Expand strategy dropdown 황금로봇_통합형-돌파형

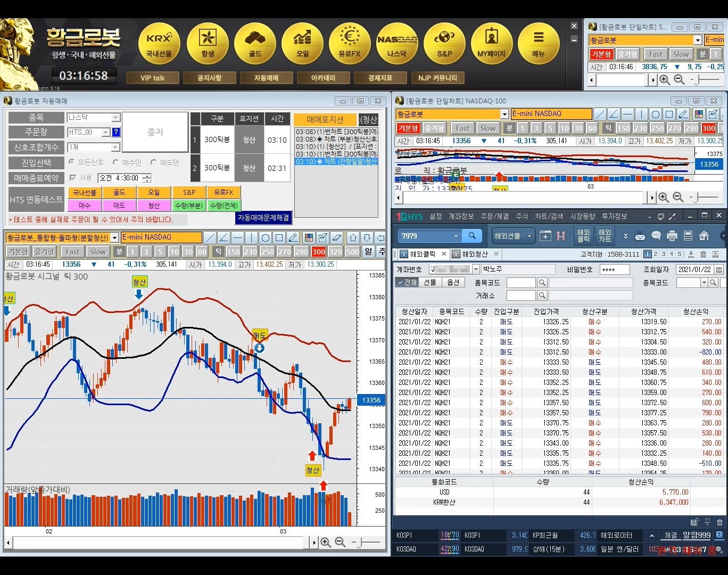coord(115,238)
